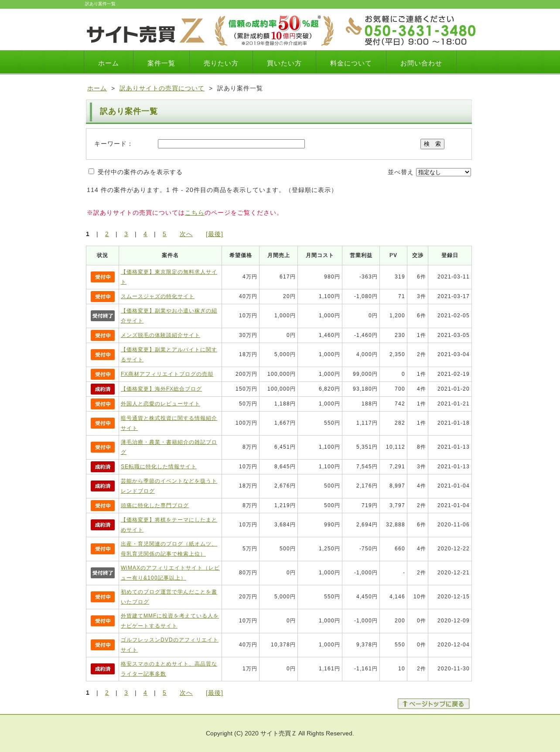Screen dimensions: 560x752
Task: Click the ページトップに戻る button
Action: pos(434,704)
